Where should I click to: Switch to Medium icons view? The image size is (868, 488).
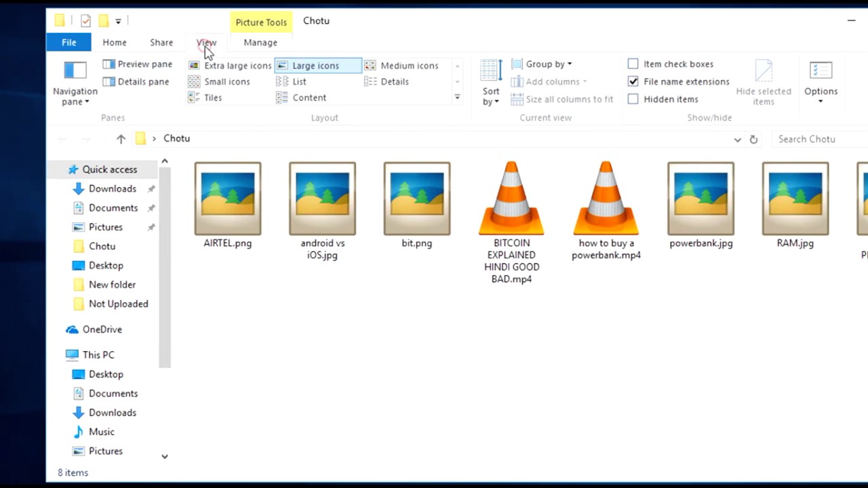coord(410,65)
